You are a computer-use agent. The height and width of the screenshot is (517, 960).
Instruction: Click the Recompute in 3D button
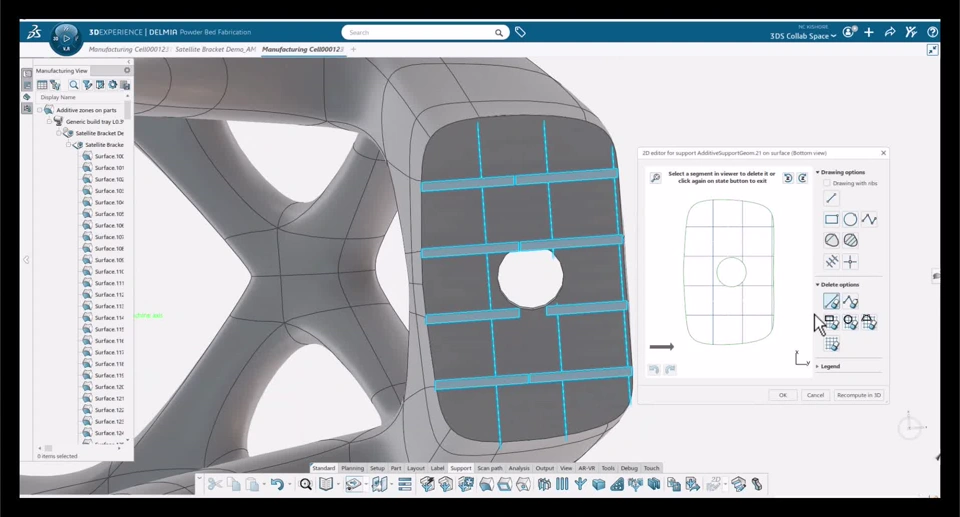[x=858, y=395]
